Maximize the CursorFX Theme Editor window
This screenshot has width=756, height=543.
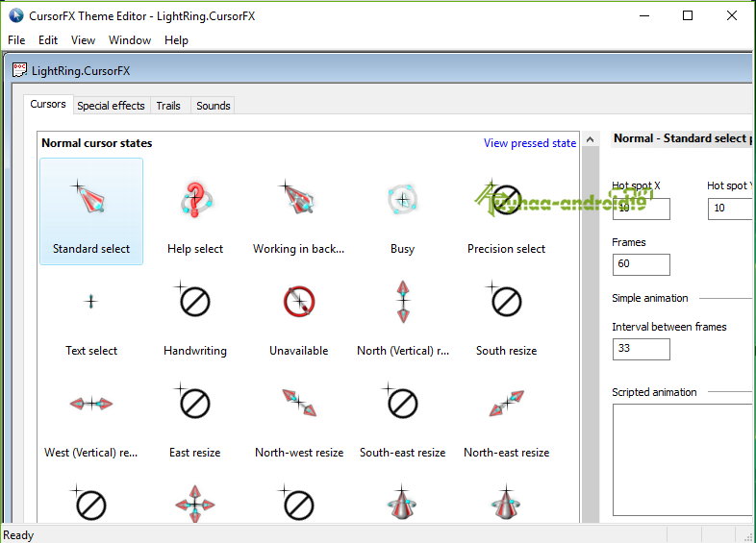pyautogui.click(x=688, y=15)
